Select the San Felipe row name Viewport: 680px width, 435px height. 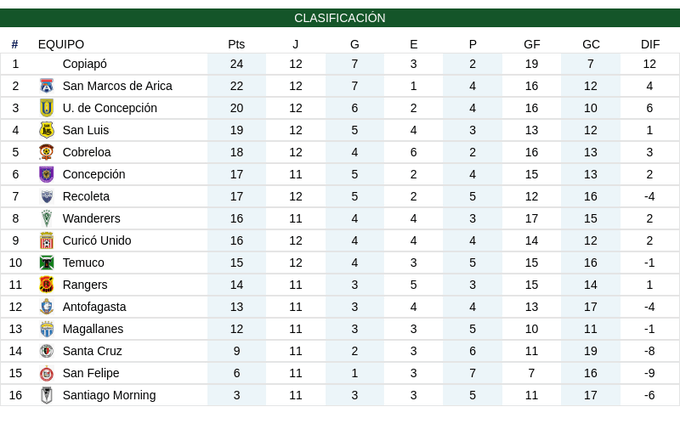91,373
